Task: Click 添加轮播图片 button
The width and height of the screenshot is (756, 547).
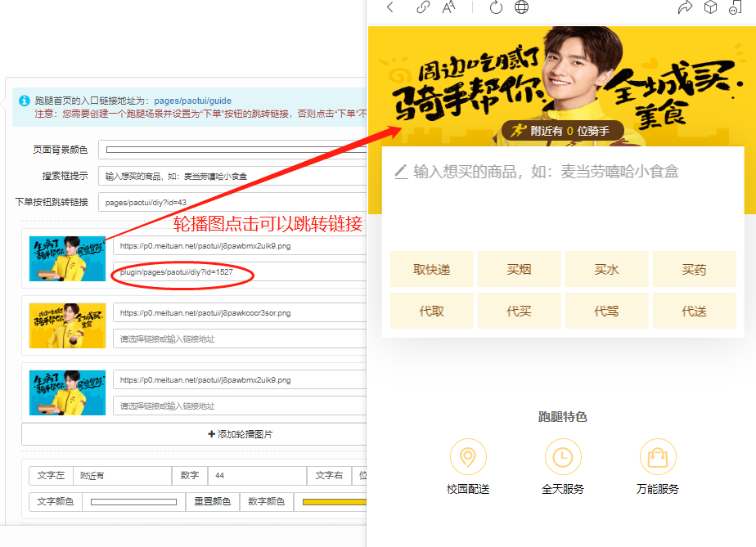Action: point(194,434)
